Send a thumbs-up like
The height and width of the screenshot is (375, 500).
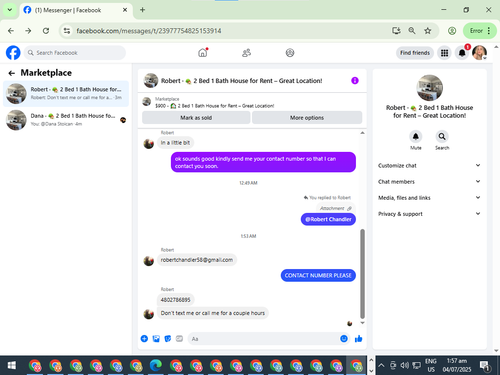(359, 339)
